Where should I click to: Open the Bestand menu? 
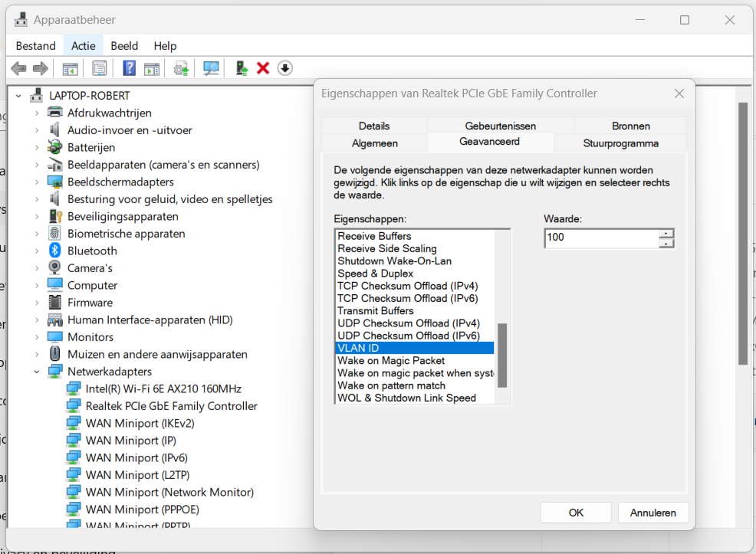[x=36, y=46]
